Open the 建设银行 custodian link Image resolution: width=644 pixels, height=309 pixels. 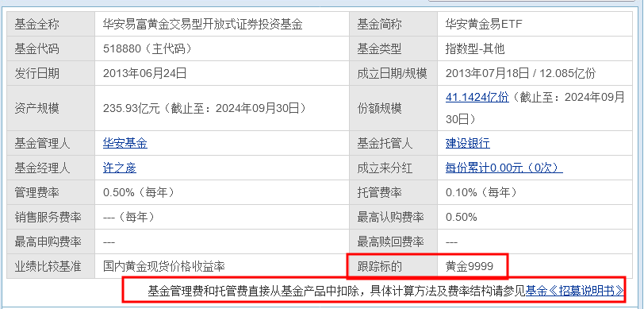tap(468, 143)
